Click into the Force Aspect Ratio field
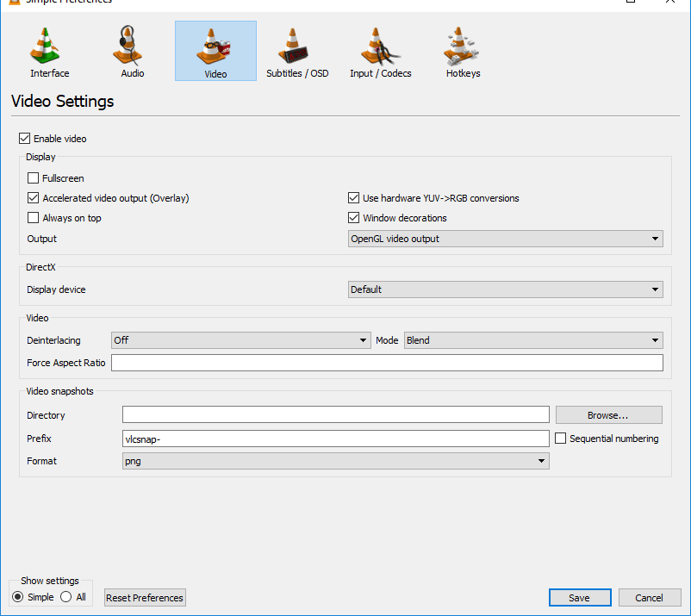 [x=387, y=363]
